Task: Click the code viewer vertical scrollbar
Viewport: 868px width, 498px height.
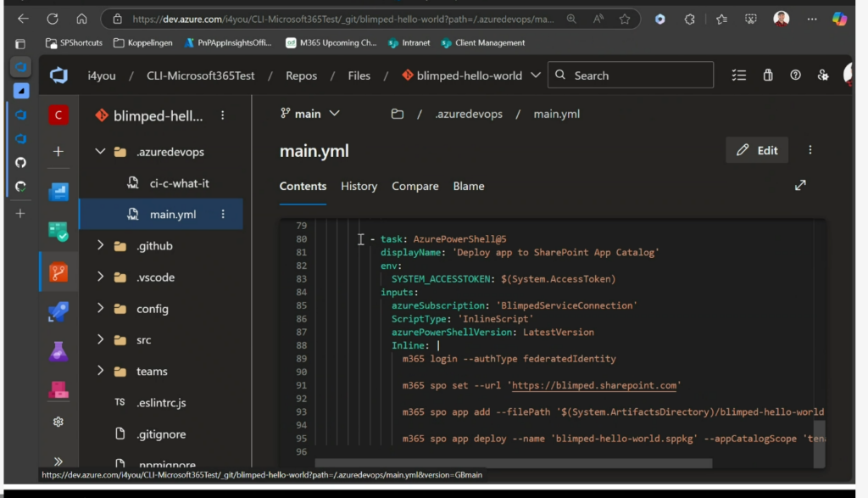Action: point(820,444)
